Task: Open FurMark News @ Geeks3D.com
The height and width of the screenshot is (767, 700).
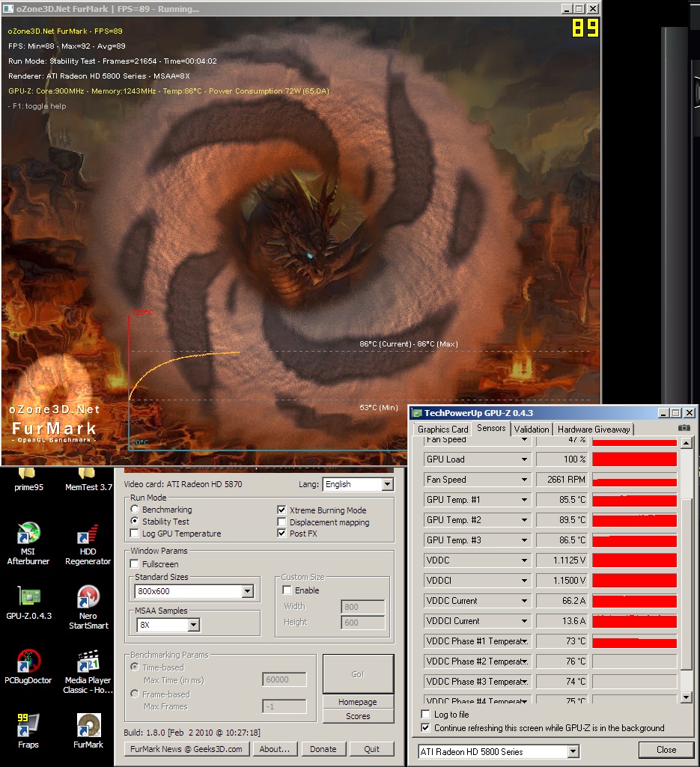Action: click(186, 749)
